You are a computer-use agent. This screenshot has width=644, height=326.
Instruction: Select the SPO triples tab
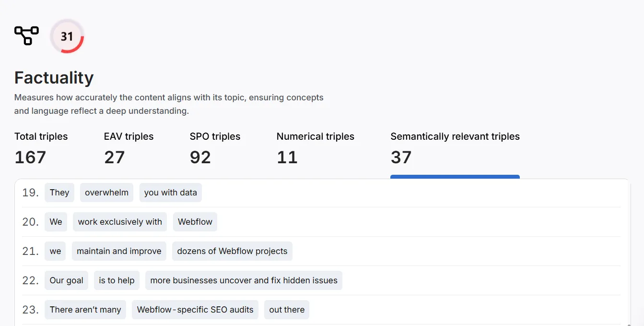(x=215, y=149)
